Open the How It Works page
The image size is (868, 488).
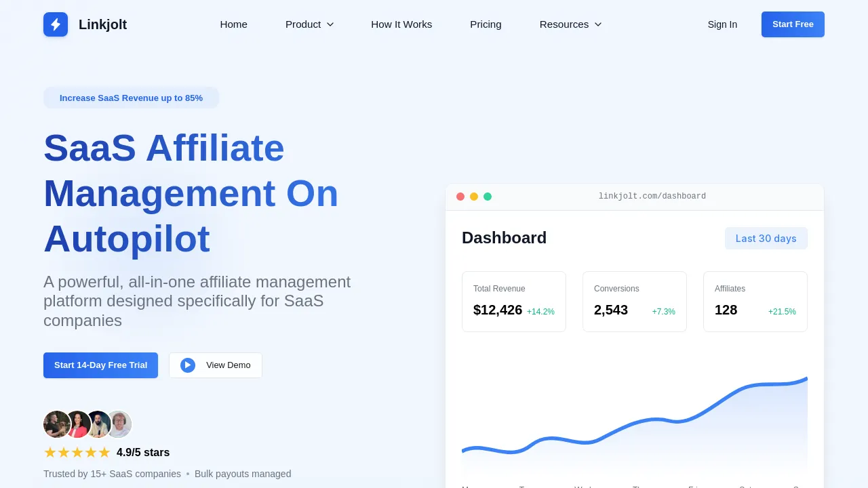[x=401, y=24]
